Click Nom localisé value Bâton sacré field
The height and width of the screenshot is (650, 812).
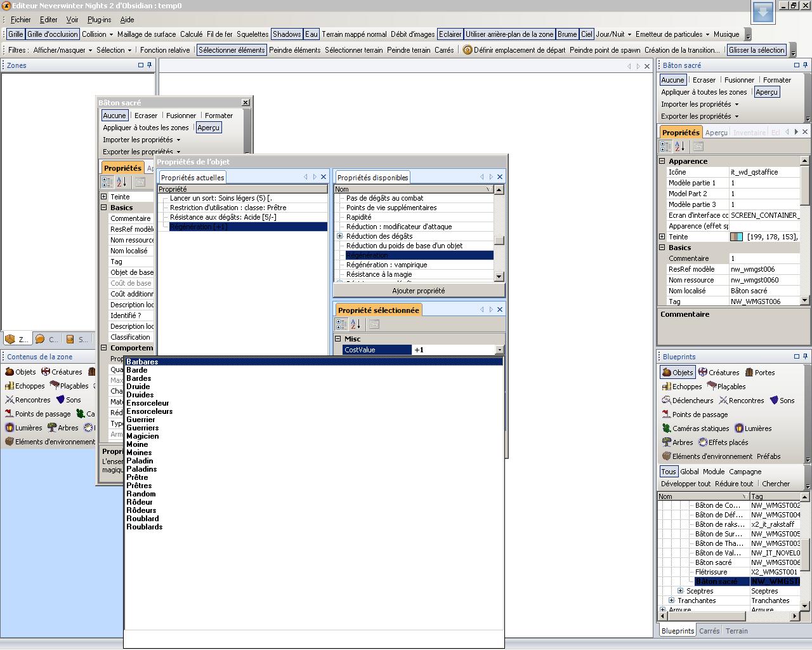click(764, 291)
